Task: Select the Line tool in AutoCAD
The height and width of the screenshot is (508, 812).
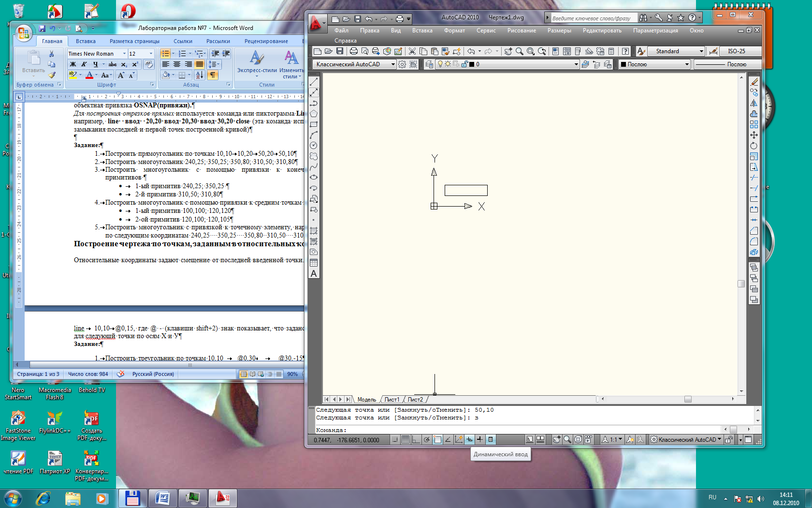Action: click(x=314, y=81)
